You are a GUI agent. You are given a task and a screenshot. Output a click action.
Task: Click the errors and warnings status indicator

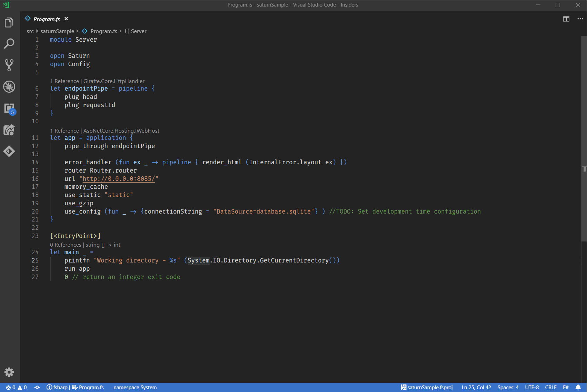(x=16, y=388)
